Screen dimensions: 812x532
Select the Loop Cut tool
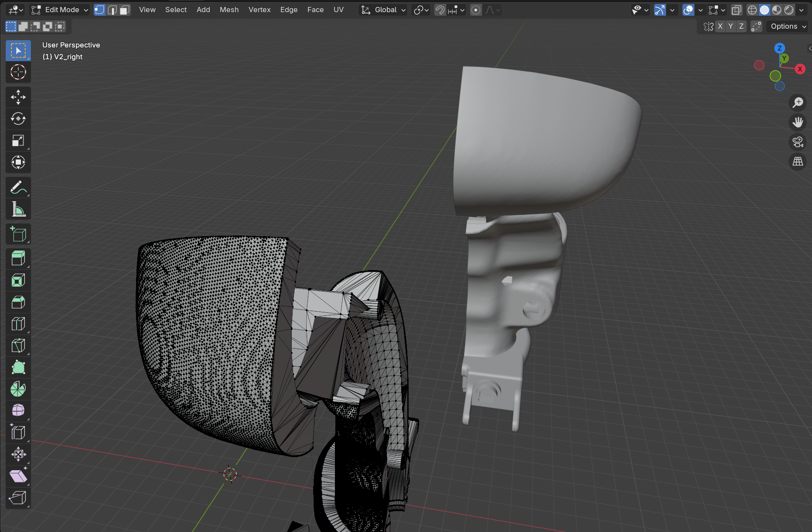coord(18,324)
